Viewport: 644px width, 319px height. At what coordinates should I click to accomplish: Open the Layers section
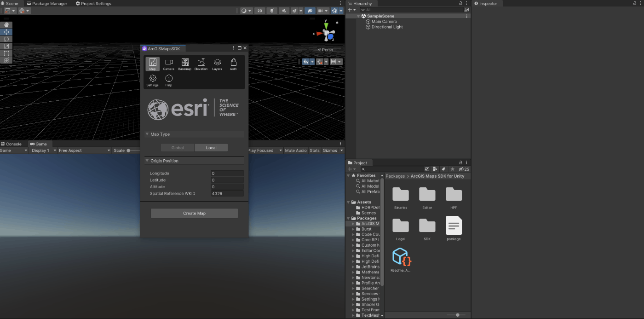click(x=217, y=64)
